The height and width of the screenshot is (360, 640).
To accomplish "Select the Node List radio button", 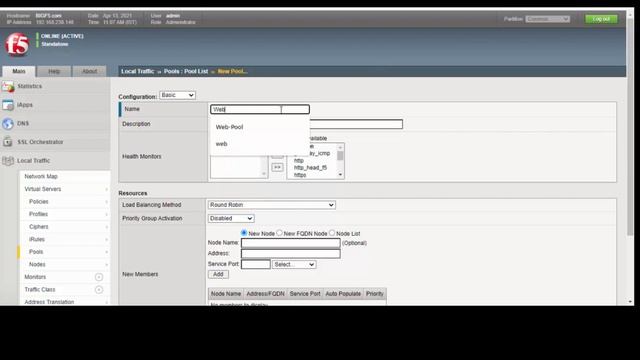I will pos(332,233).
